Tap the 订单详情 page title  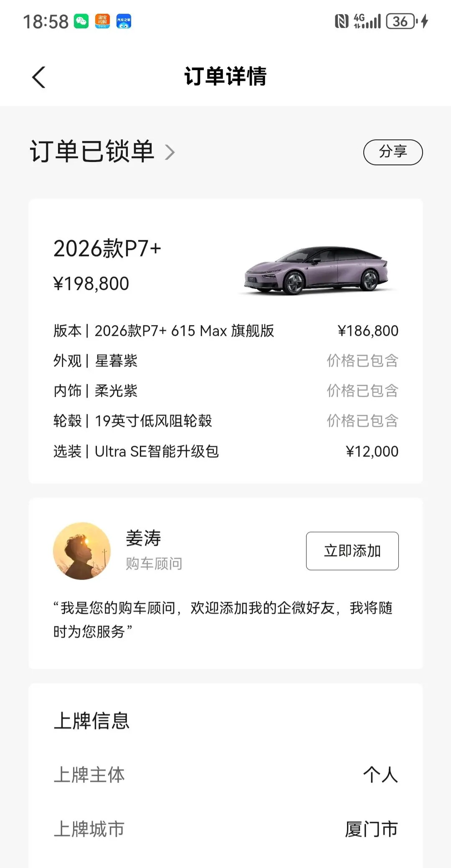(x=225, y=77)
